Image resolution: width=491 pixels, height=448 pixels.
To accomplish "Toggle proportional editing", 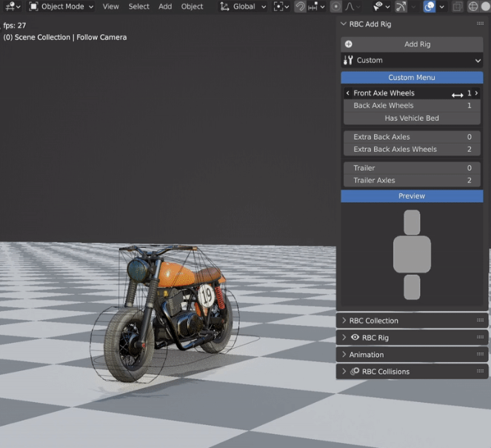I will click(x=335, y=6).
